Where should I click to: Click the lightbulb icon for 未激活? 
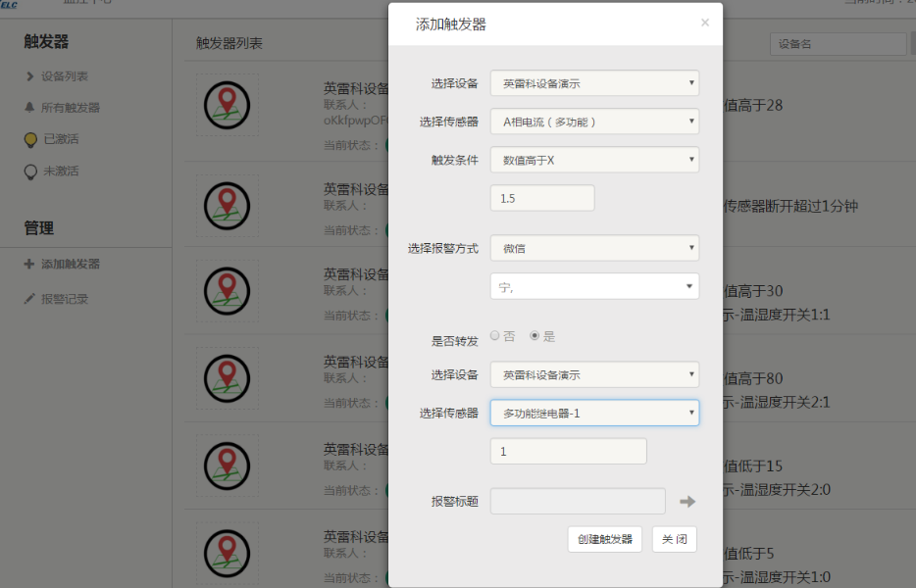point(30,171)
